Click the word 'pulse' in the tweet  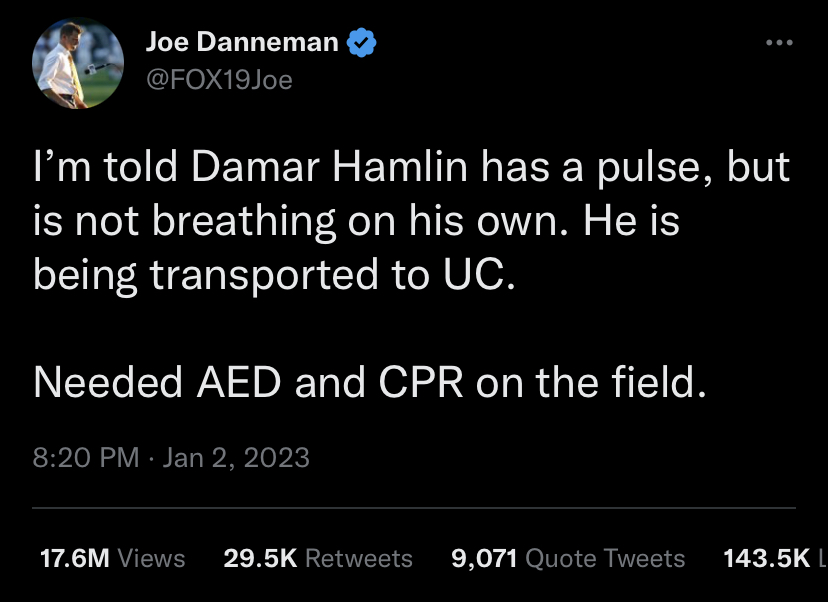[x=655, y=169]
